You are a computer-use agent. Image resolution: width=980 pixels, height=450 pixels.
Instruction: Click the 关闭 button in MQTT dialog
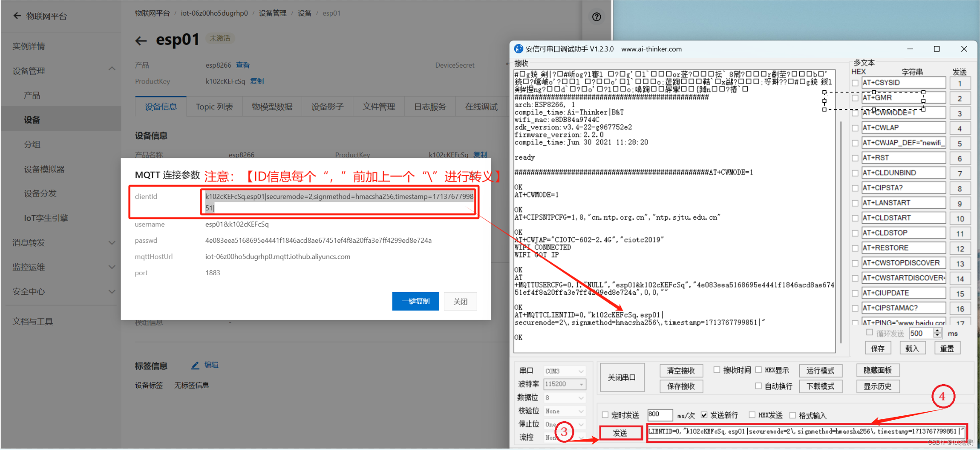[x=460, y=301]
